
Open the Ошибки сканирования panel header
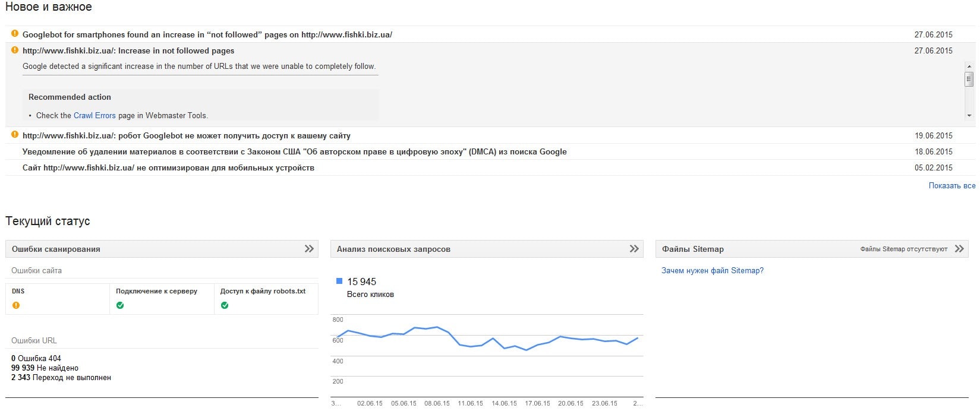(x=56, y=249)
